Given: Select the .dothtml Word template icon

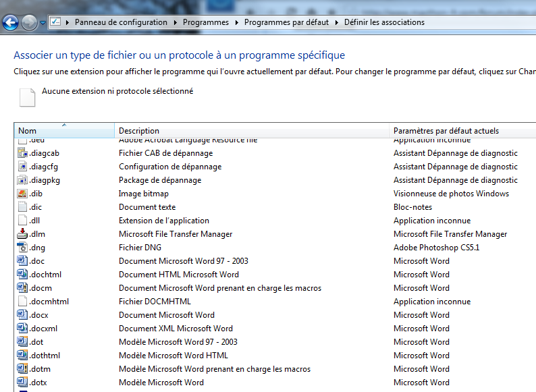Looking at the screenshot, I should [x=22, y=356].
